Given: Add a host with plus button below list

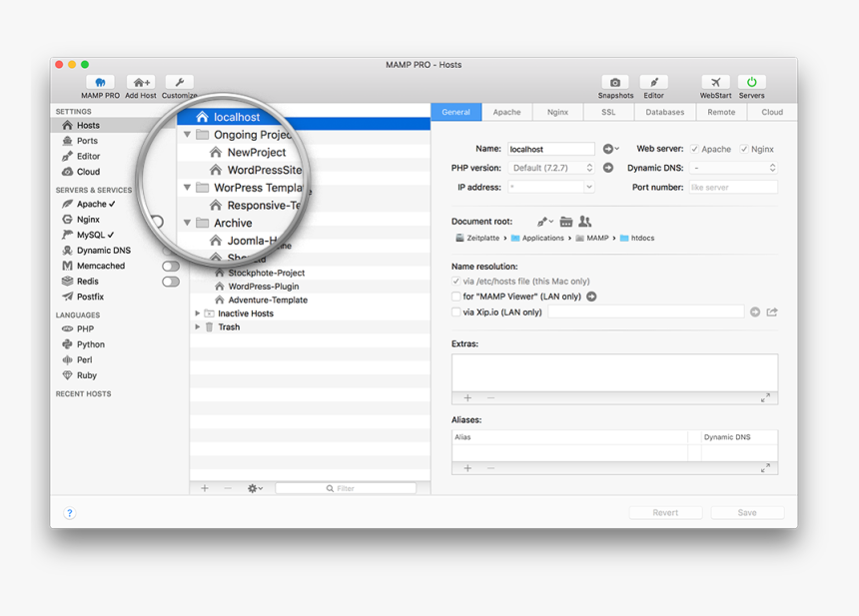Looking at the screenshot, I should point(205,488).
